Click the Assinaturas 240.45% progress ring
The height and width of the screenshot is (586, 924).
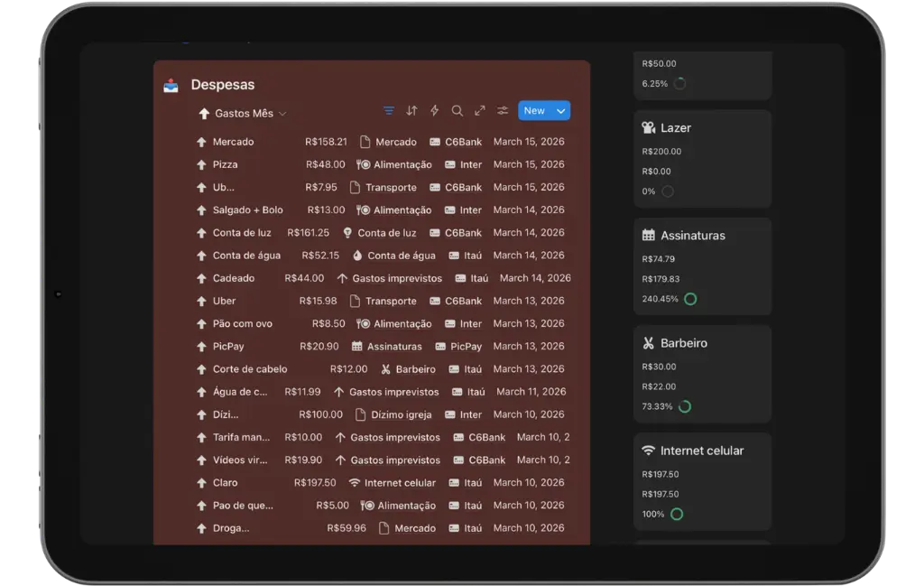(x=690, y=299)
